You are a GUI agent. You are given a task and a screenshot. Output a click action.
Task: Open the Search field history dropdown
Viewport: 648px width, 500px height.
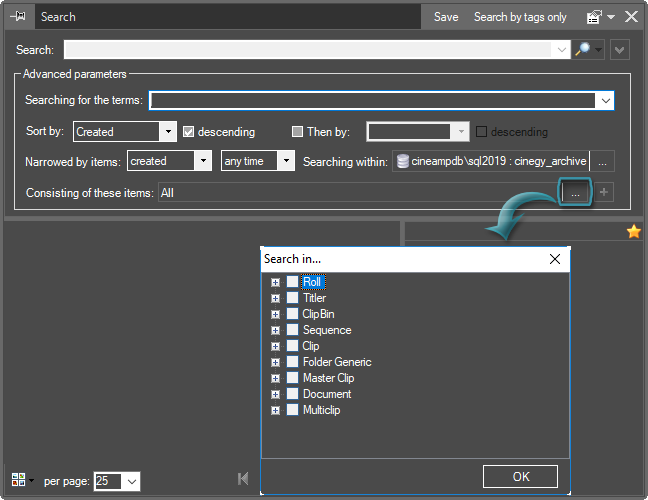(561, 50)
